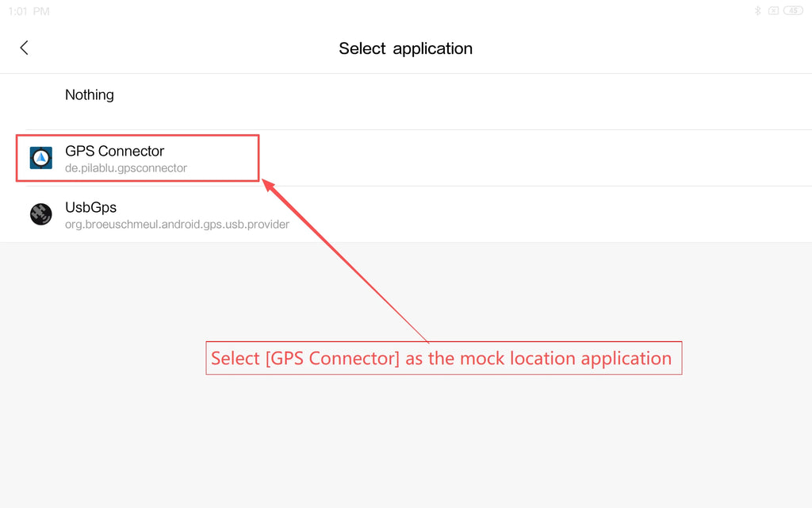Screen dimensions: 812x508
Task: Click the GPS Connector app icon
Action: (41, 158)
